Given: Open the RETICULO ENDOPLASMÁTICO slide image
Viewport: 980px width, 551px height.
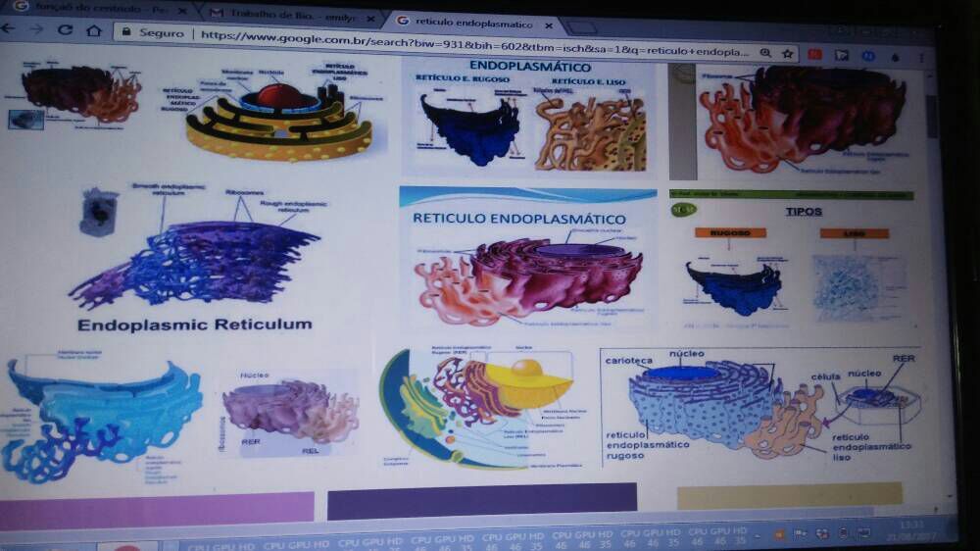Looking at the screenshot, I should tap(527, 258).
